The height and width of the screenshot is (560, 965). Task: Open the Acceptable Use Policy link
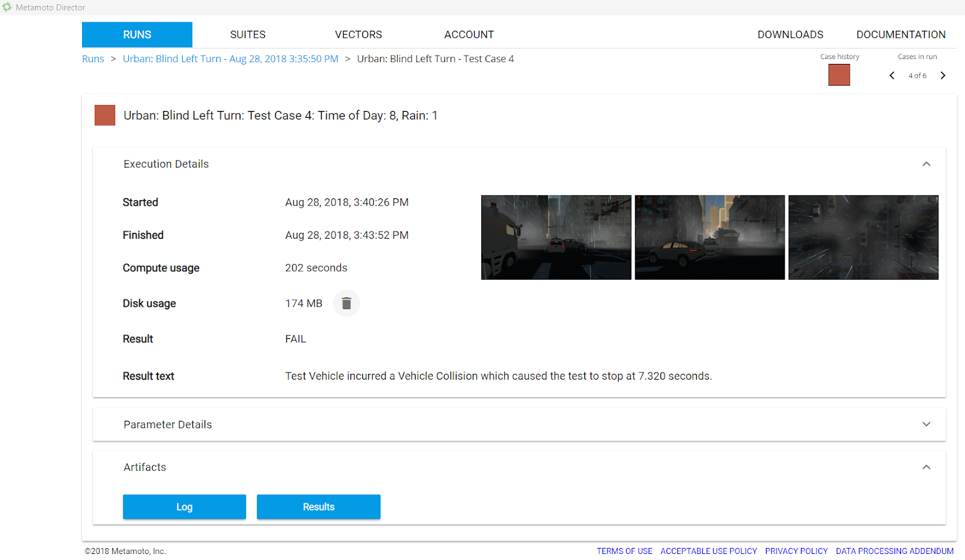[709, 551]
